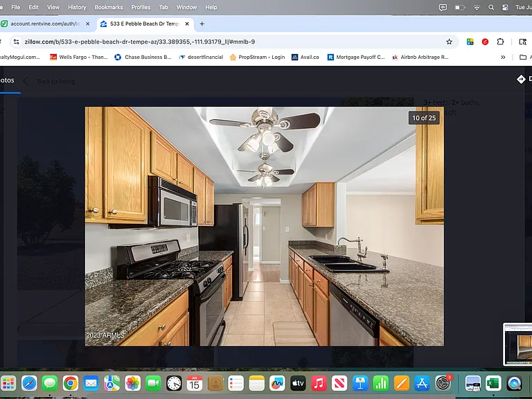
Task: Select the 533 E Pebble Beach Dr tab
Action: pos(145,24)
